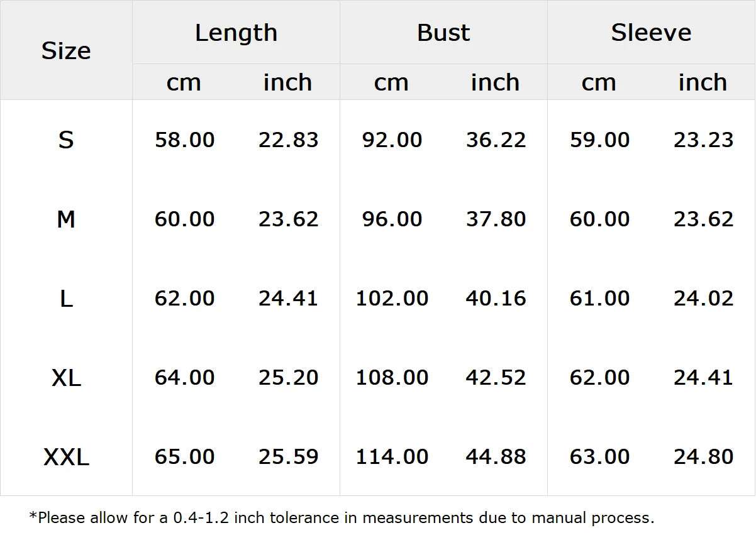
Task: Click the 114.00 bust cm value
Action: [x=392, y=456]
